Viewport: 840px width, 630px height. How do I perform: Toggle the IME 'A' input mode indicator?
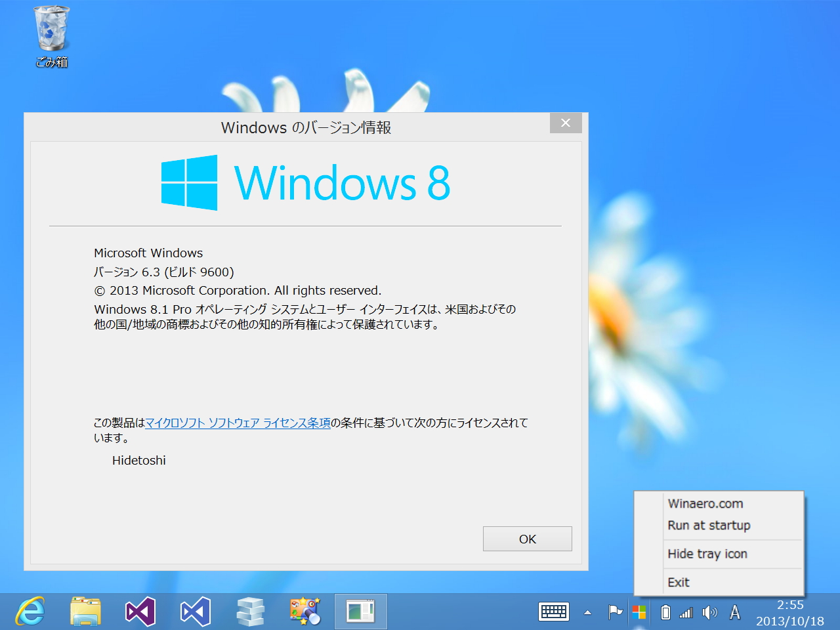tap(735, 611)
